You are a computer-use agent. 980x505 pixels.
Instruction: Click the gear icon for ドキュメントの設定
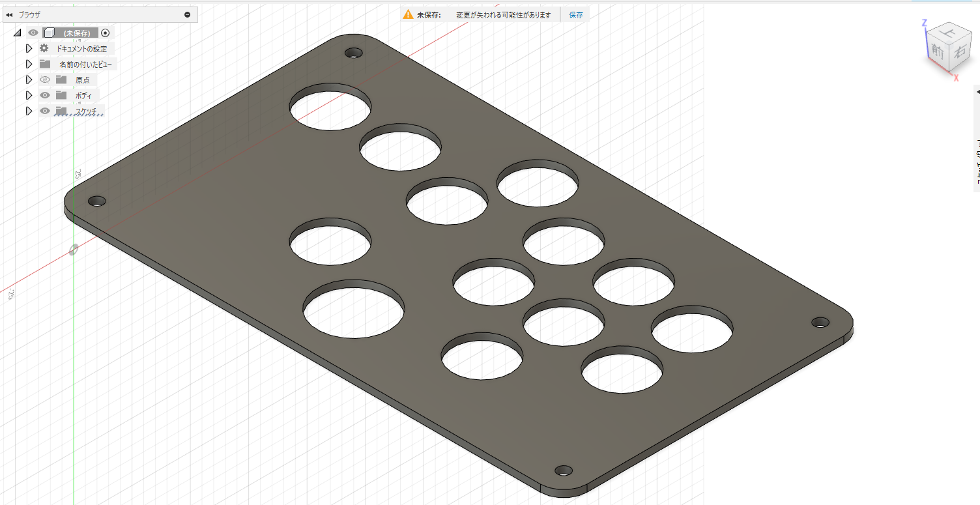[44, 48]
